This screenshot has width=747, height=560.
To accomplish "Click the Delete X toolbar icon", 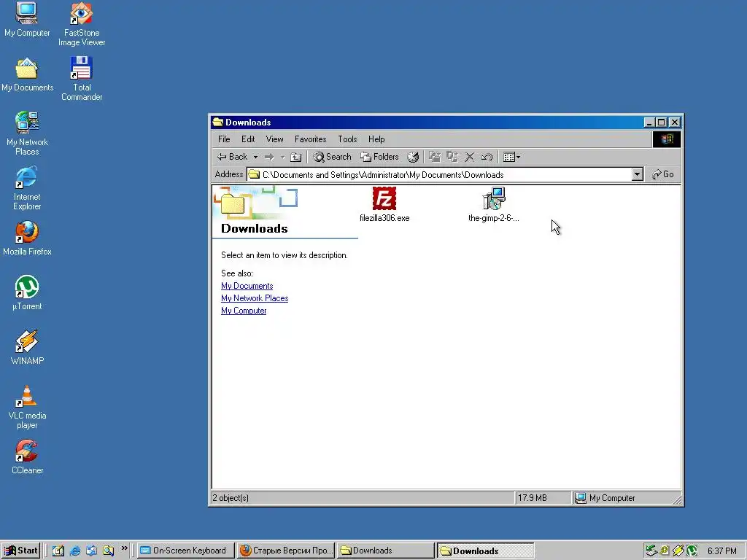I will click(469, 157).
